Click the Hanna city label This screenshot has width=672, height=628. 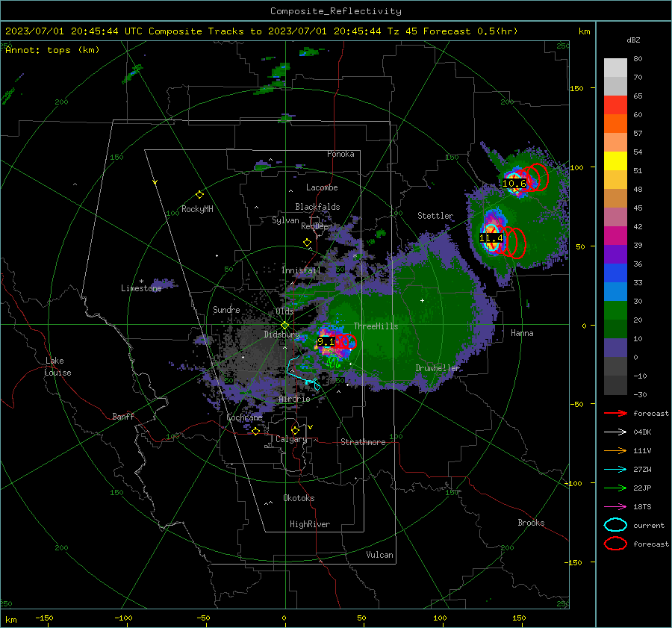point(522,333)
